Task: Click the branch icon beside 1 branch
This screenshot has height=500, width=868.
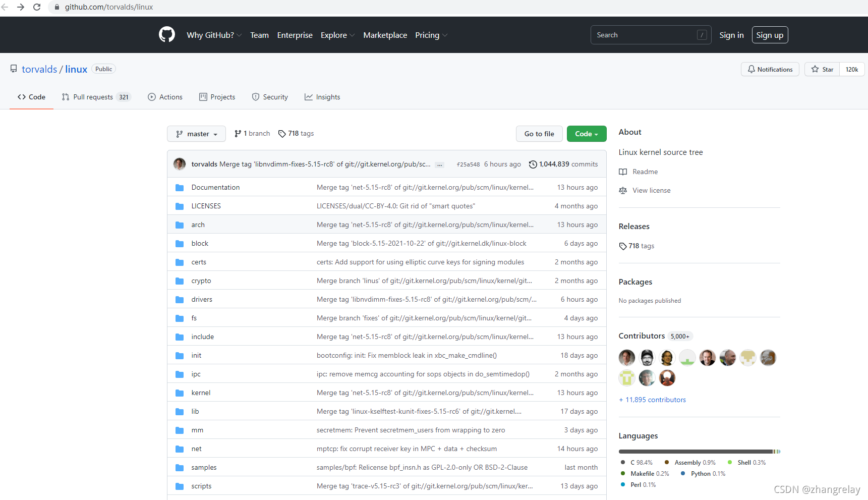Action: point(238,134)
